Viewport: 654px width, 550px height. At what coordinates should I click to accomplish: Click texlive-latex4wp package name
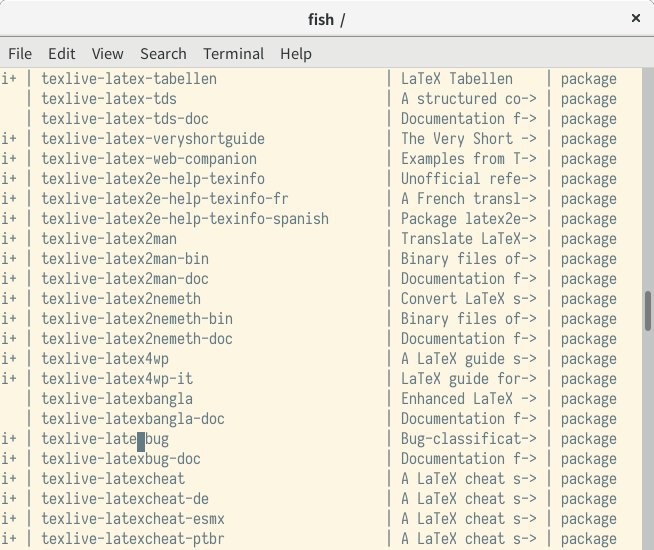click(x=105, y=359)
